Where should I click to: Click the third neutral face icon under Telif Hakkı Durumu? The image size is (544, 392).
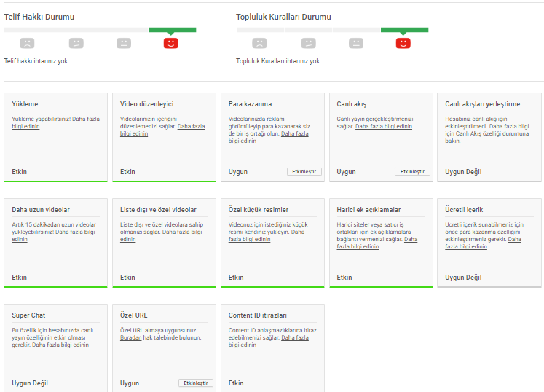point(124,43)
